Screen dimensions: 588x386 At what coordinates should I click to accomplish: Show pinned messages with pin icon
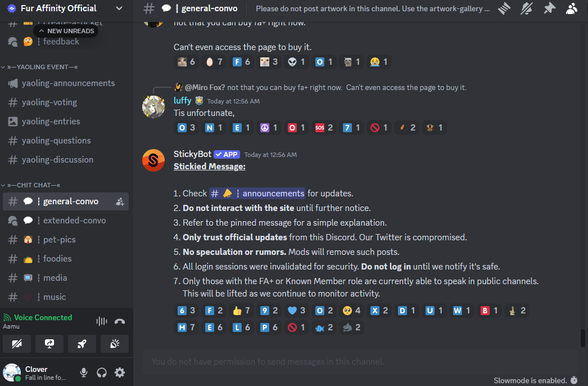point(549,8)
